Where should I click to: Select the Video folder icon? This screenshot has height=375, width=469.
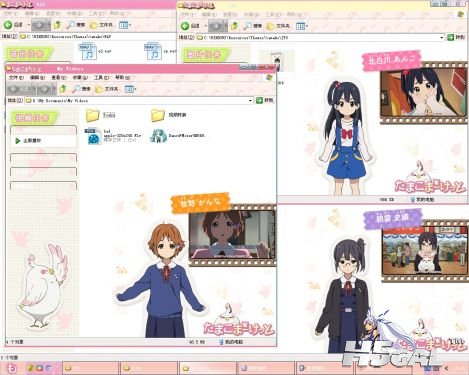93,115
